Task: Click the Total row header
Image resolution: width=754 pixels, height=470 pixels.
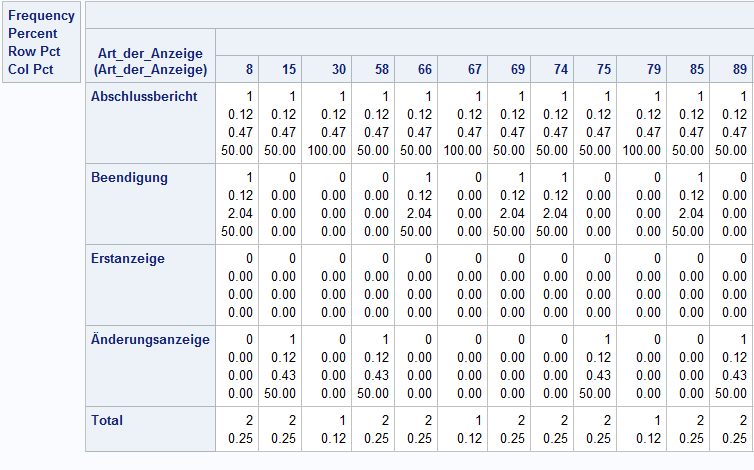Action: (107, 420)
